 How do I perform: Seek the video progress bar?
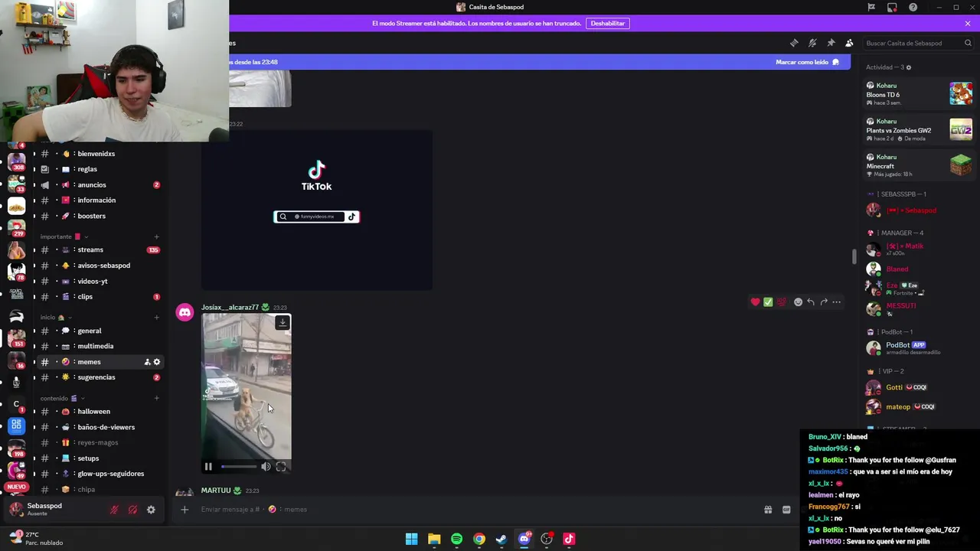[239, 466]
